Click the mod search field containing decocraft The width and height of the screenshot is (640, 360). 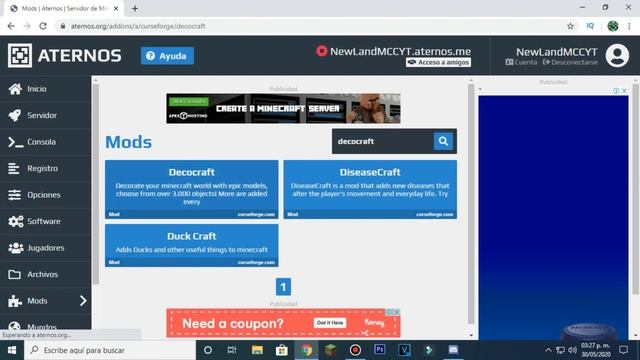[383, 141]
